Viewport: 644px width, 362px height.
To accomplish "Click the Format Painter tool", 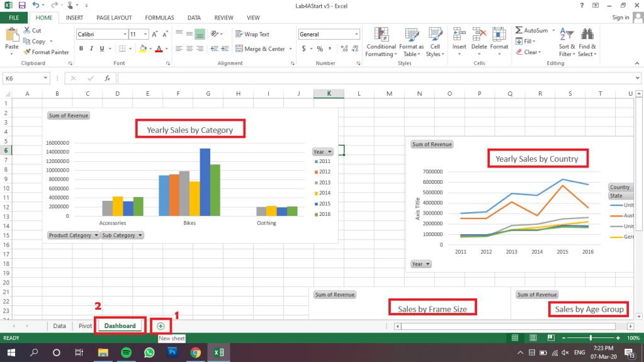I will click(x=46, y=52).
